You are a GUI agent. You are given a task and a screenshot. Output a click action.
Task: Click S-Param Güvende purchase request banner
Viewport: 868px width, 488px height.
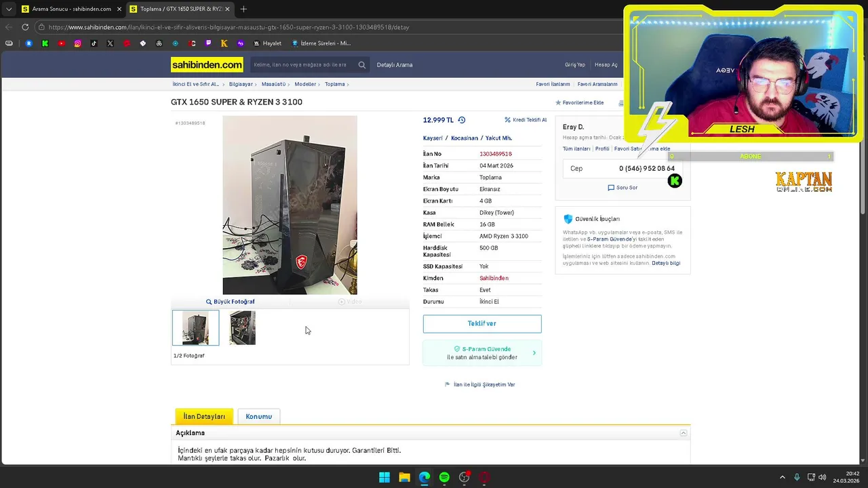coord(482,353)
